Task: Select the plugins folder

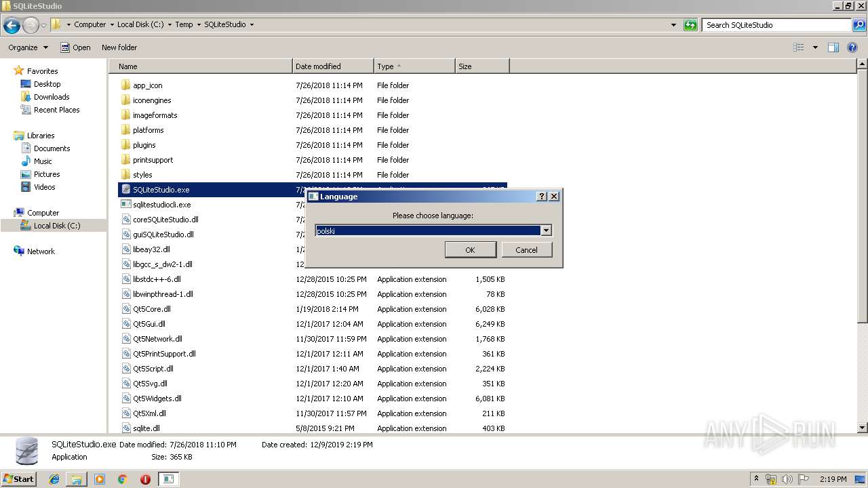Action: coord(144,145)
